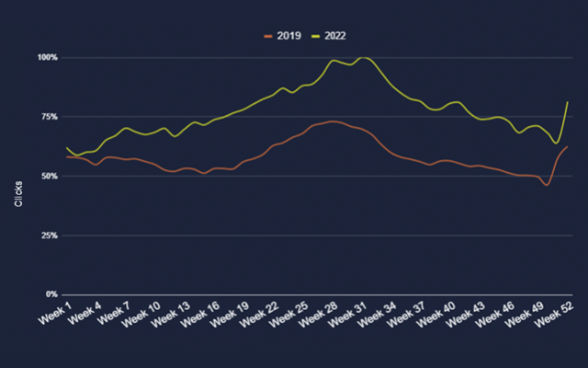
Task: Click the 2022 legend label
Action: coord(334,36)
